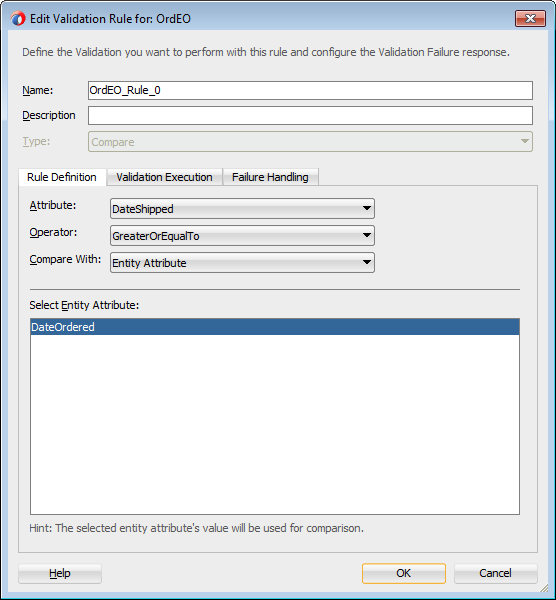Select DateOrdered in the entity attribute list
556x600 pixels.
click(x=275, y=327)
